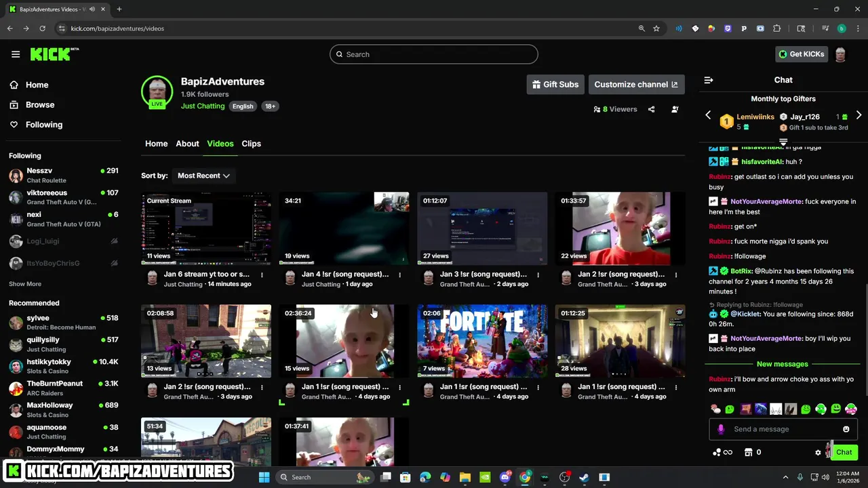Reload the page
This screenshot has height=488, width=868.
coord(42,28)
